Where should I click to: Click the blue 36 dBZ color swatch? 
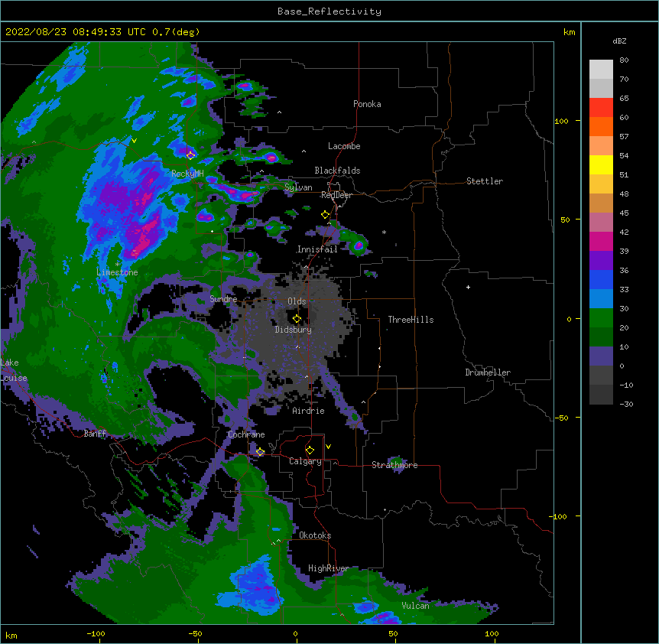click(x=601, y=279)
